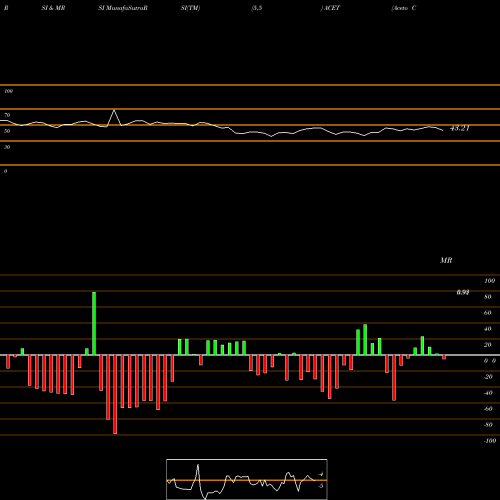Click the RSI axis label 30

7,147
